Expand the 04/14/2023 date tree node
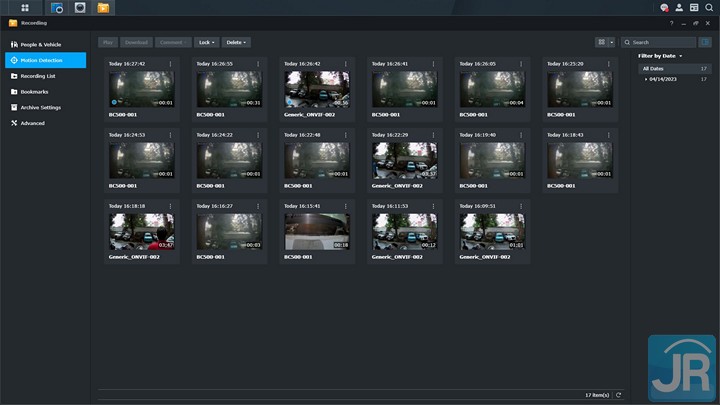Image resolution: width=720 pixels, height=405 pixels. [x=645, y=79]
